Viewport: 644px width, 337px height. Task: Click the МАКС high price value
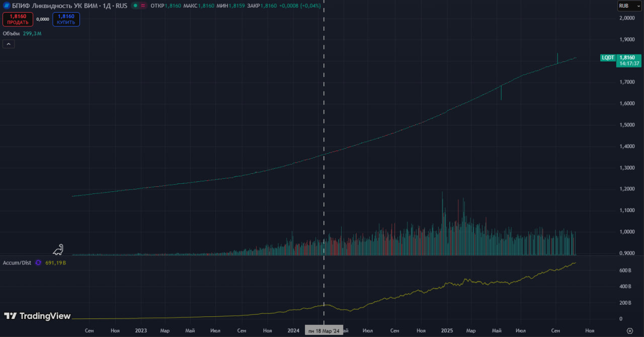(206, 6)
